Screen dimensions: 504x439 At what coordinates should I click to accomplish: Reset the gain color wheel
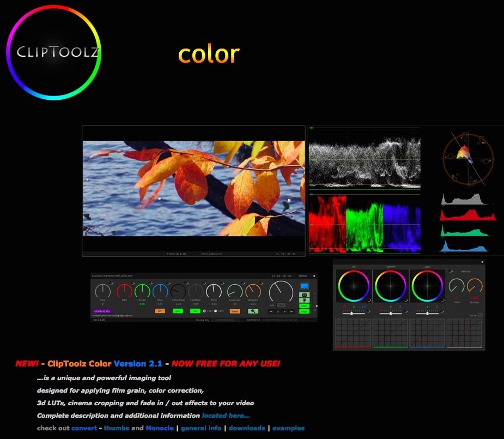[x=443, y=300]
